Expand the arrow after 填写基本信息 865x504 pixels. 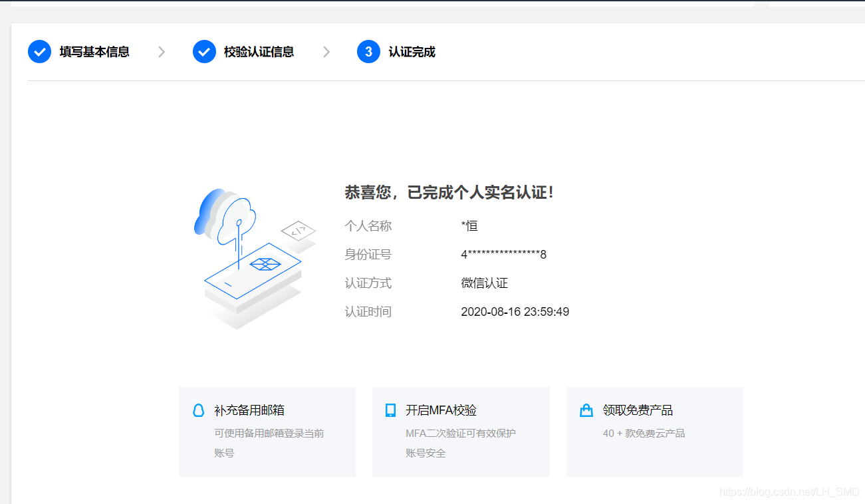[x=160, y=51]
